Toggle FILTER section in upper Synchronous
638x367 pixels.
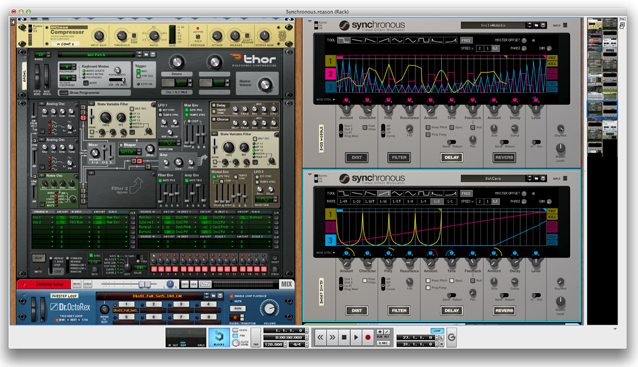[x=399, y=157]
